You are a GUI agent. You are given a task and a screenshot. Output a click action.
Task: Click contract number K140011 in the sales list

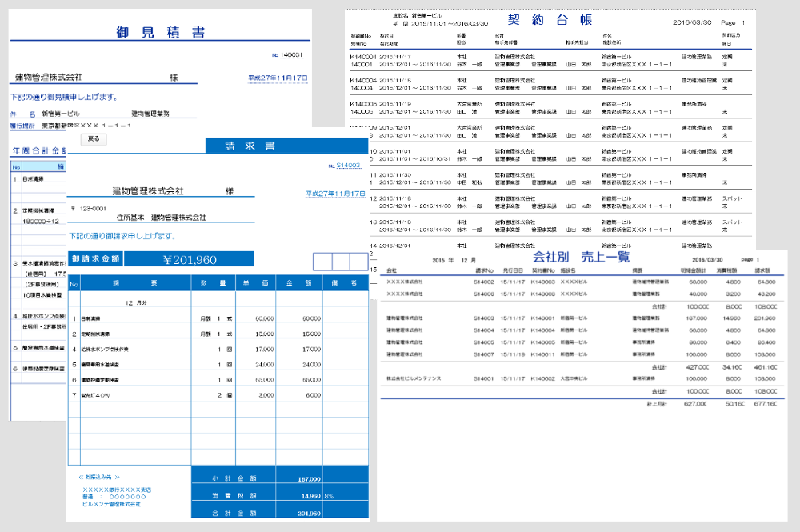coord(543,354)
